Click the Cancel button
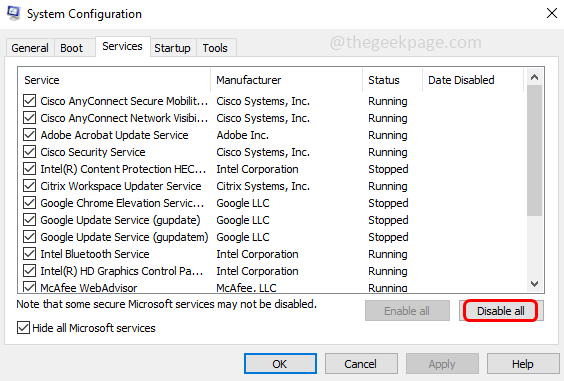The width and height of the screenshot is (564, 381). [x=361, y=364]
